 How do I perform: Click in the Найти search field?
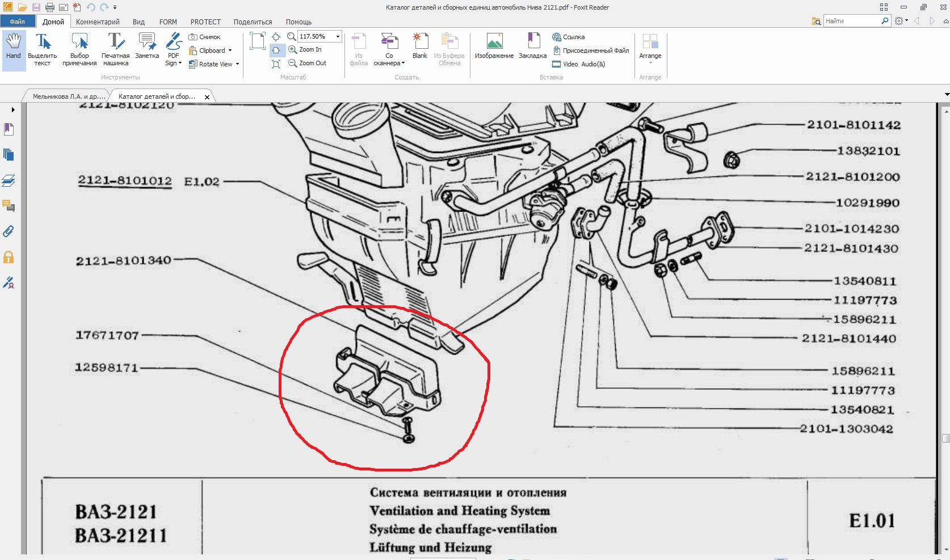click(x=851, y=21)
